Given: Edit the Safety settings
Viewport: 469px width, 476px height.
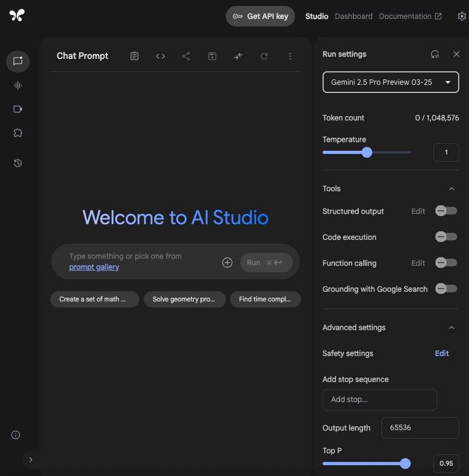Looking at the screenshot, I should (x=441, y=353).
